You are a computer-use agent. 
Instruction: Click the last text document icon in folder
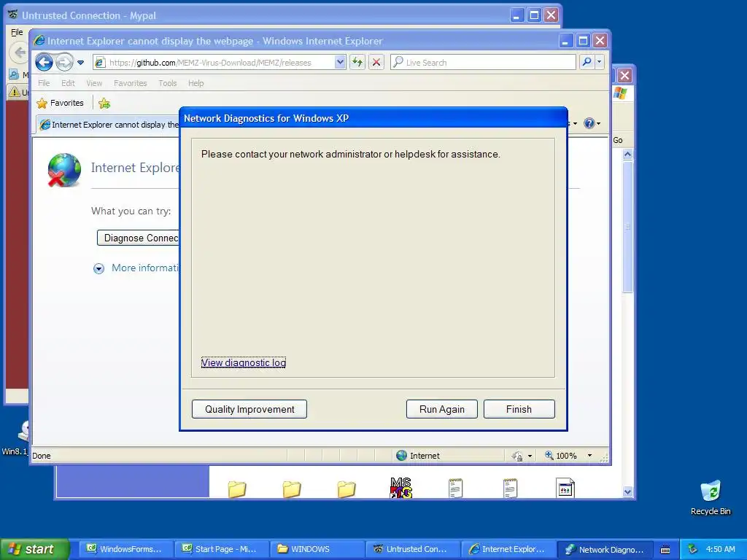pos(510,489)
